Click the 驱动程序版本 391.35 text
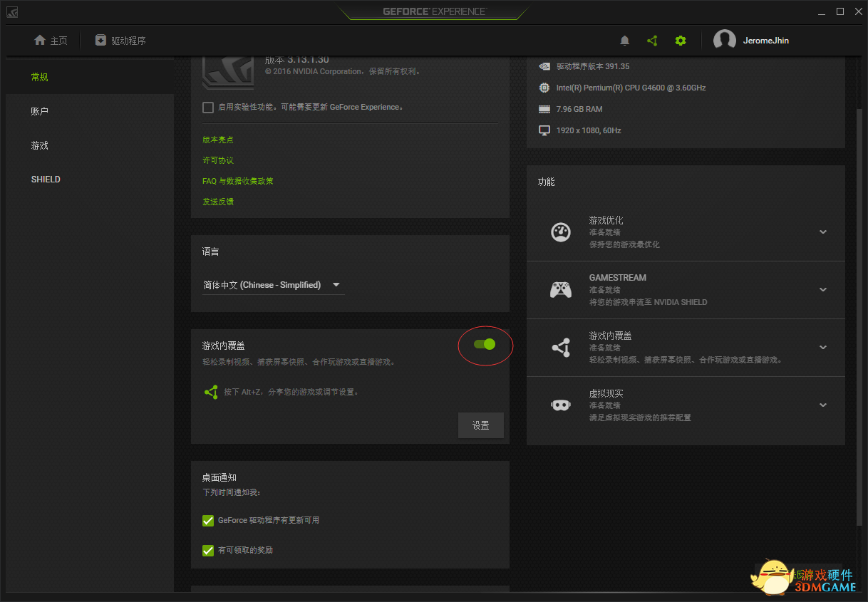Image resolution: width=868 pixels, height=602 pixels. tap(593, 66)
